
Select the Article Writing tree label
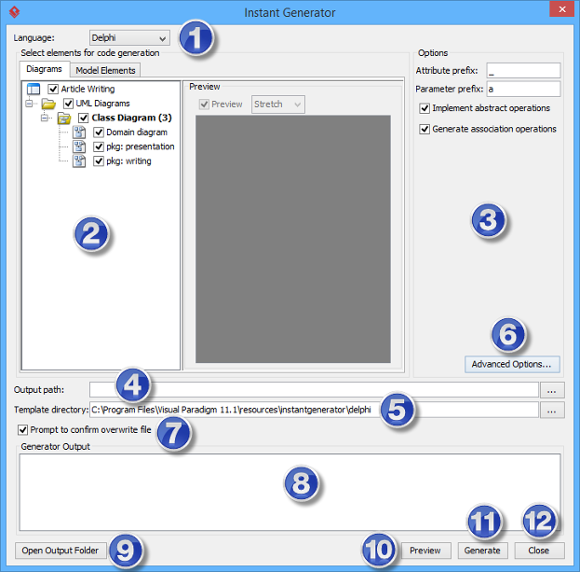[x=88, y=89]
